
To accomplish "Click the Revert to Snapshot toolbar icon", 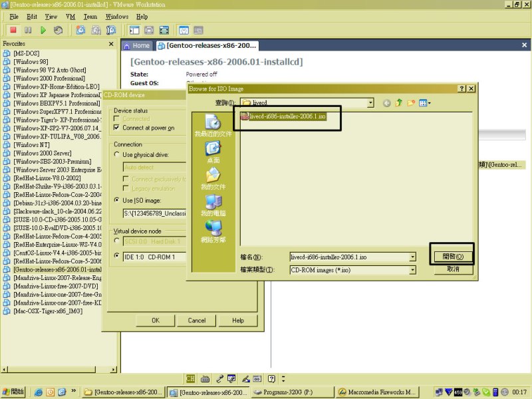I will [x=96, y=30].
